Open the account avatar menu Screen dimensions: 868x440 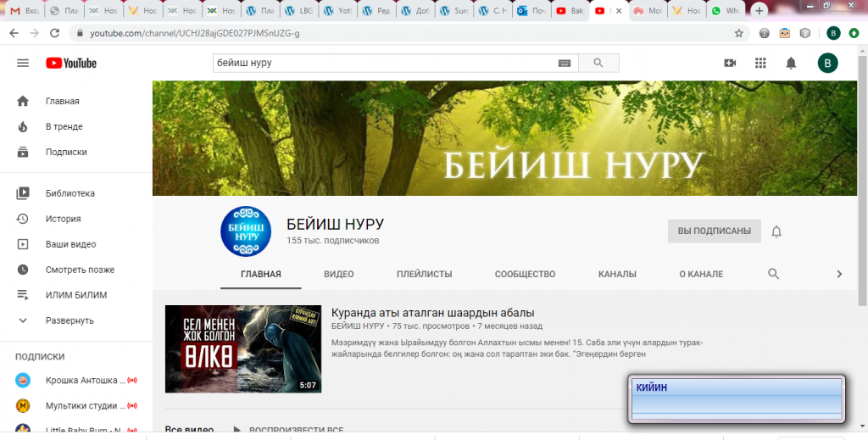tap(827, 63)
